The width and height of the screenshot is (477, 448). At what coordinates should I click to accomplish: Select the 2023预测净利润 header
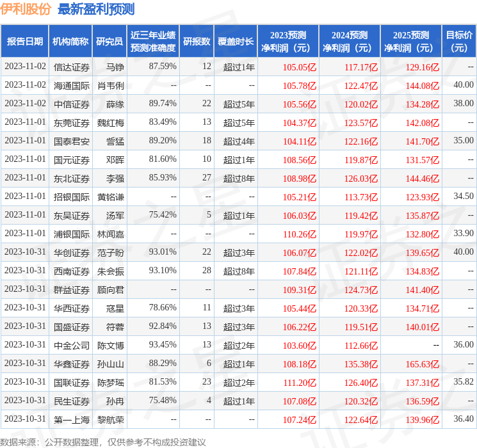pos(288,41)
